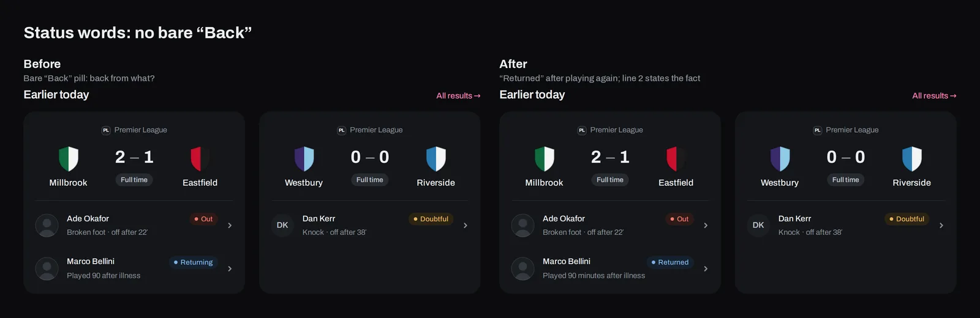
Task: Click Westbury purple crest in Before section
Action: pyautogui.click(x=304, y=158)
